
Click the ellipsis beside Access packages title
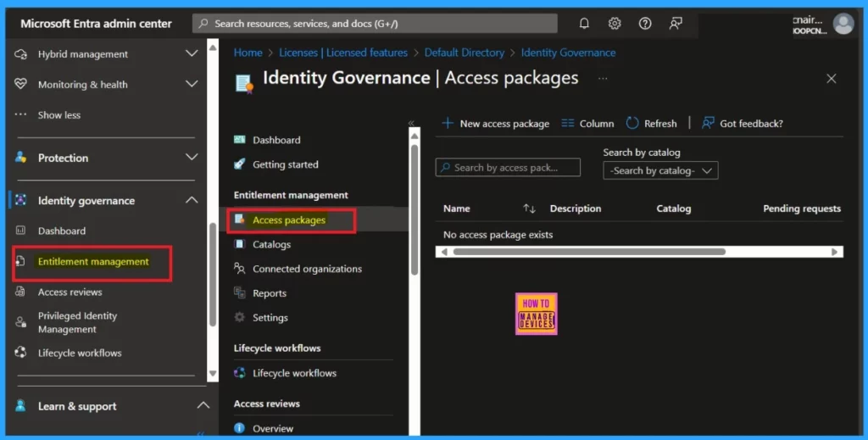(x=603, y=79)
